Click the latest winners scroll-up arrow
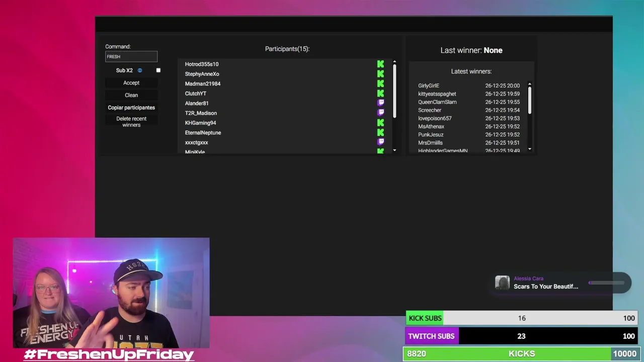Screen dimensions: 644x362 click(x=529, y=84)
